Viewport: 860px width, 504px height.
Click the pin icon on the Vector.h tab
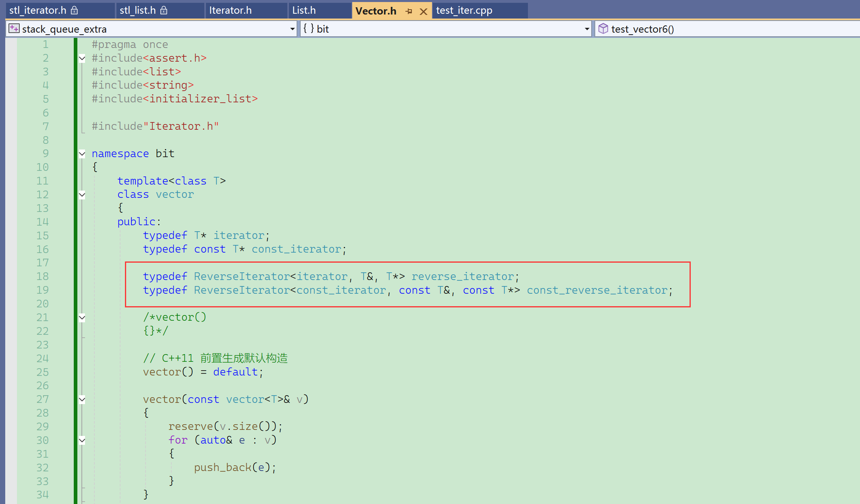(409, 11)
